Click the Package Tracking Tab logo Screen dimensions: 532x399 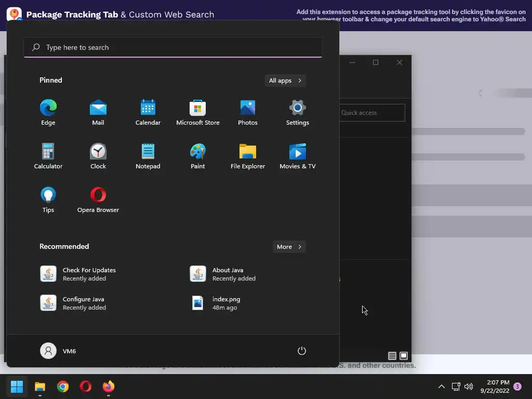tap(14, 14)
